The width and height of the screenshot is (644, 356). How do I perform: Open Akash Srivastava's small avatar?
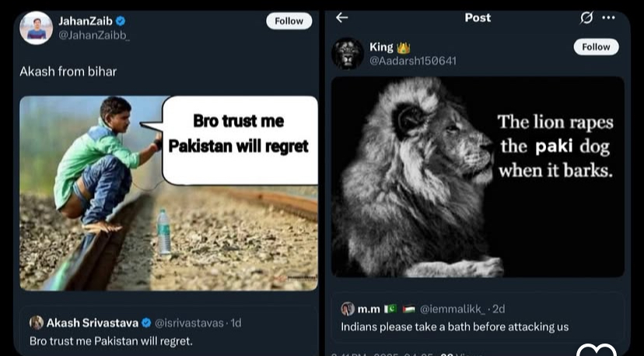(37, 323)
